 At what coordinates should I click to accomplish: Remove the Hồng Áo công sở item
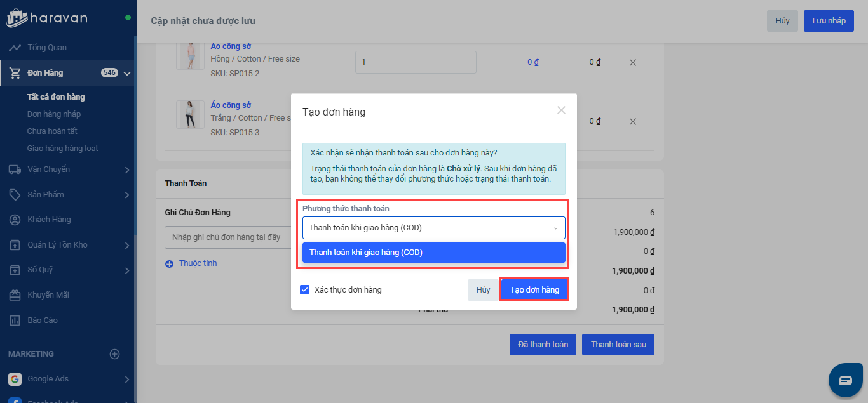632,63
